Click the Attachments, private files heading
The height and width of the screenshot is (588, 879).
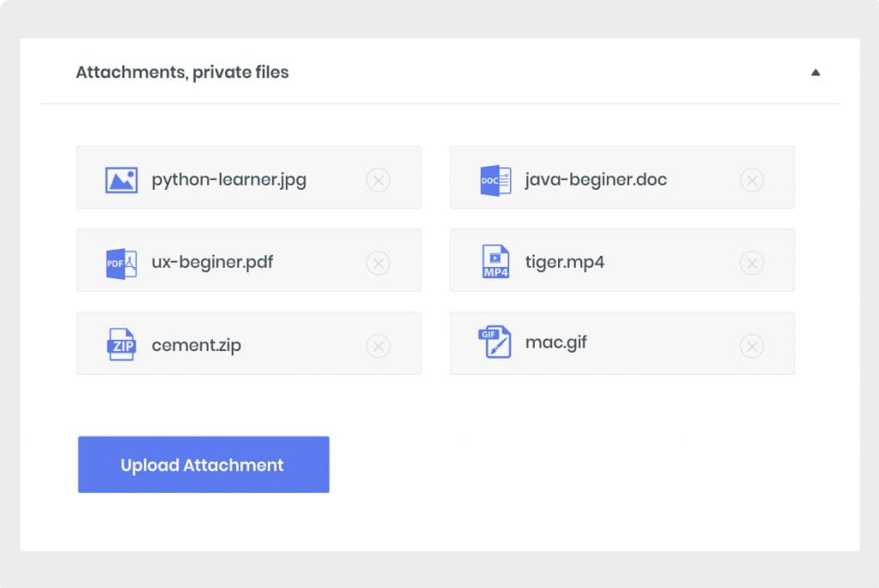[x=182, y=73]
